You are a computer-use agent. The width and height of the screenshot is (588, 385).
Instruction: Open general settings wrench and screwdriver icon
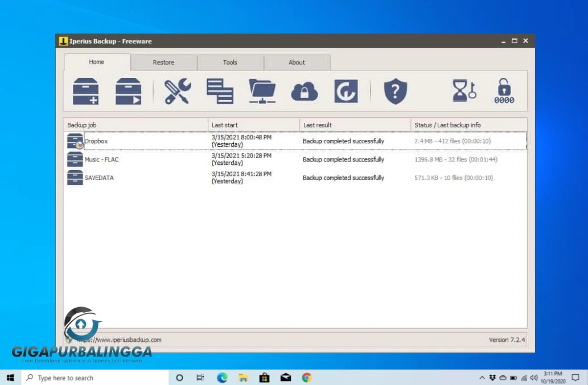(178, 91)
